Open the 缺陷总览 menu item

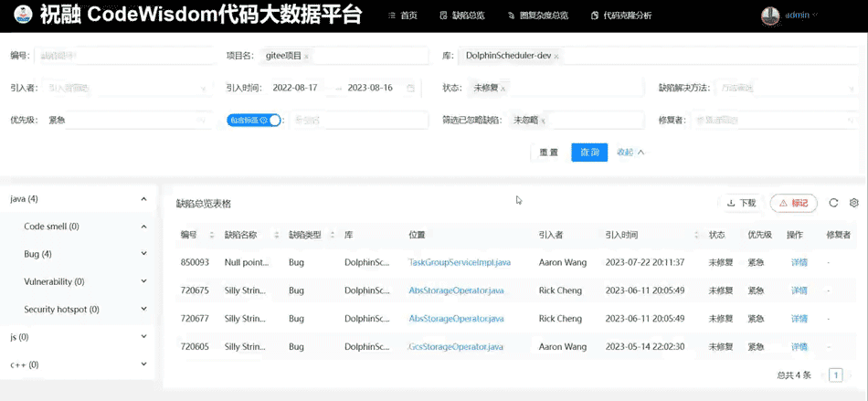pos(462,16)
